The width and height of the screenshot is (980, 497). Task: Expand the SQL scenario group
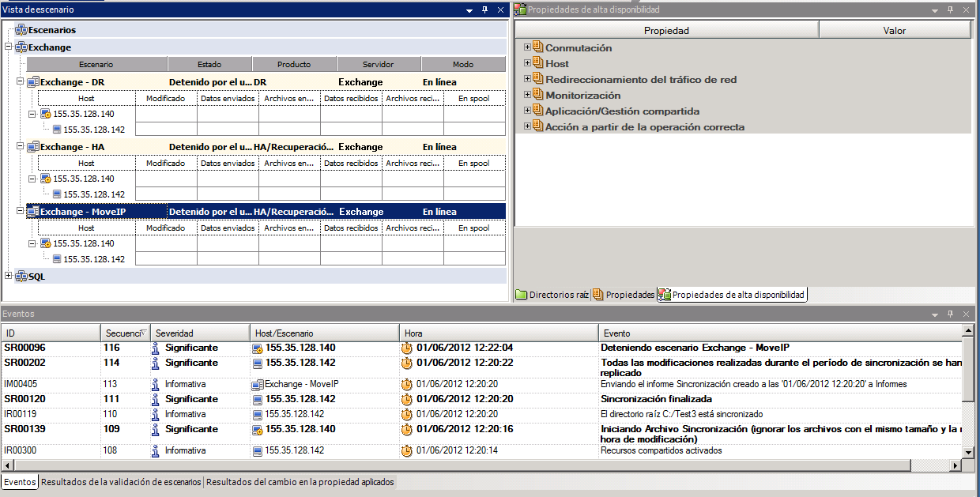(x=9, y=276)
